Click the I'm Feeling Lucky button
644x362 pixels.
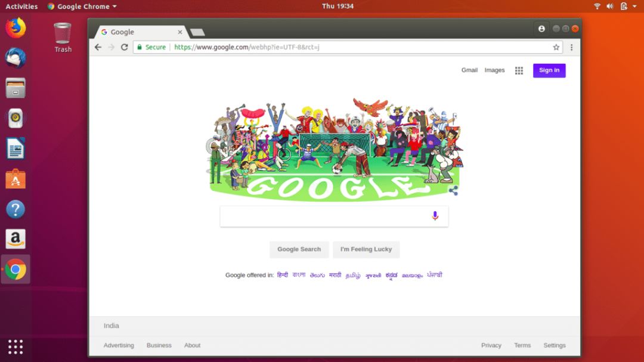366,249
